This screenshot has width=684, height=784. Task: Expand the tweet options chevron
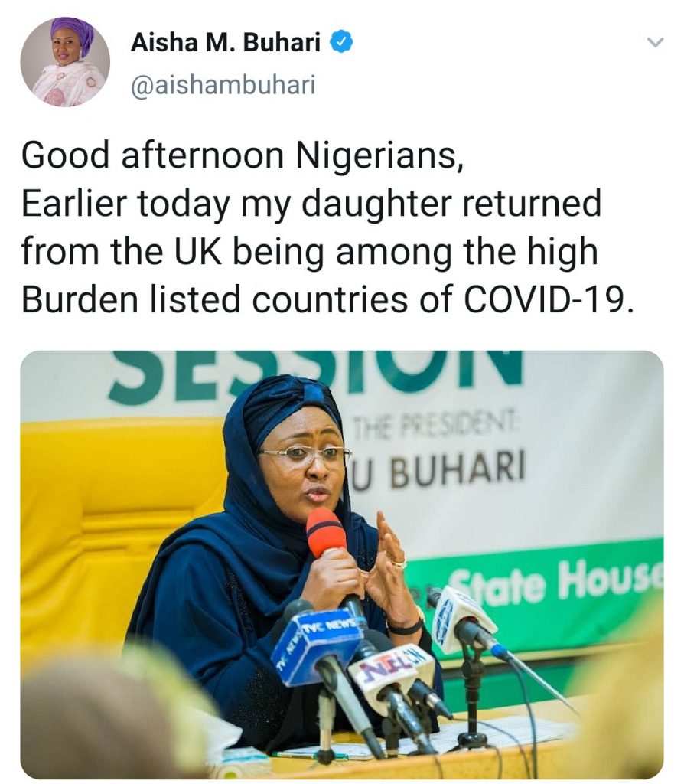pos(655,44)
